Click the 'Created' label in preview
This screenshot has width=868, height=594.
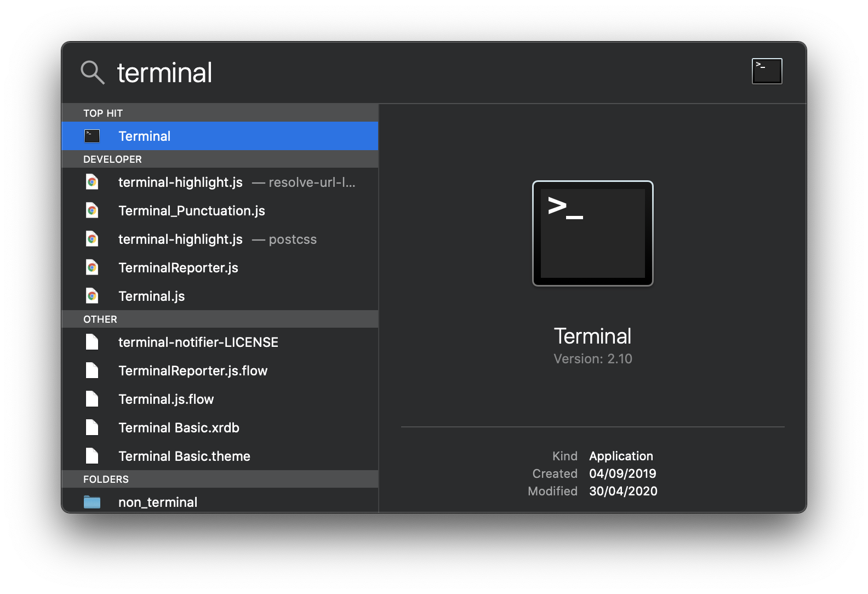coord(555,473)
